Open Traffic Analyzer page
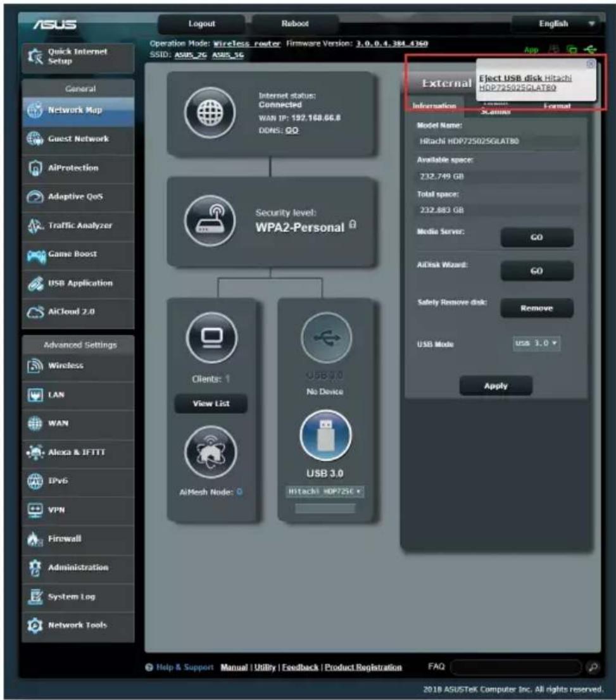 (78, 226)
